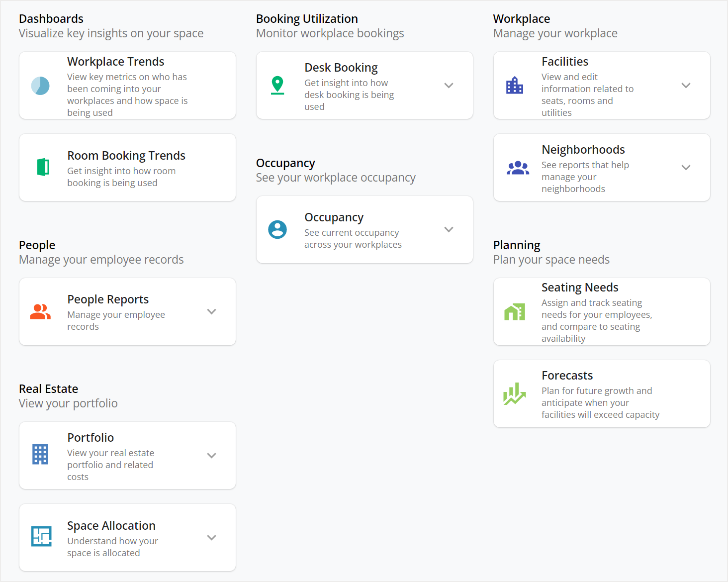
Task: Expand the Desk Booking card
Action: [449, 85]
